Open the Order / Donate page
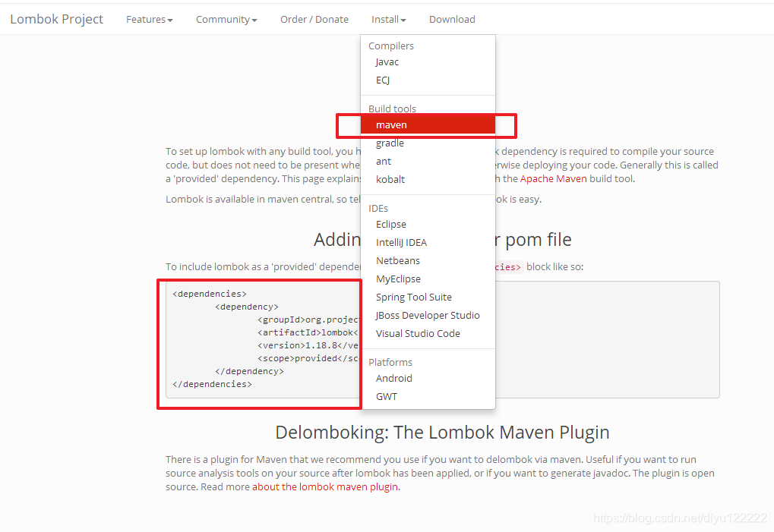The width and height of the screenshot is (774, 532). [314, 19]
